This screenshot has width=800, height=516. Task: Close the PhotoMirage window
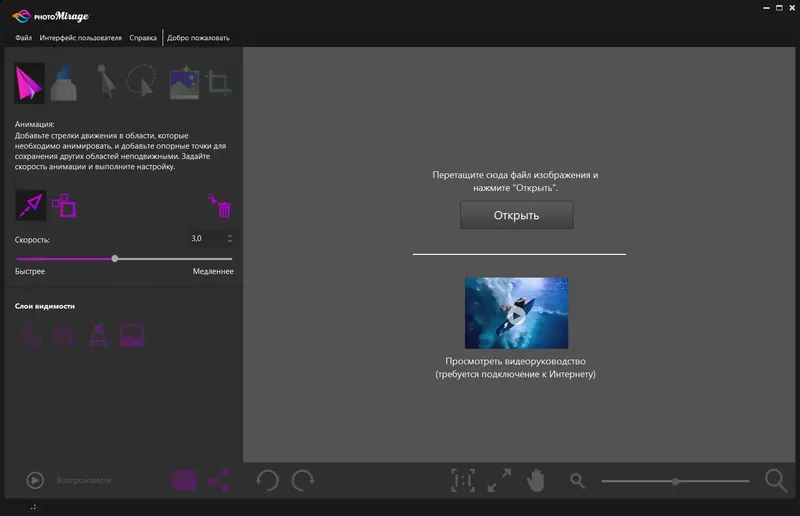(x=792, y=8)
